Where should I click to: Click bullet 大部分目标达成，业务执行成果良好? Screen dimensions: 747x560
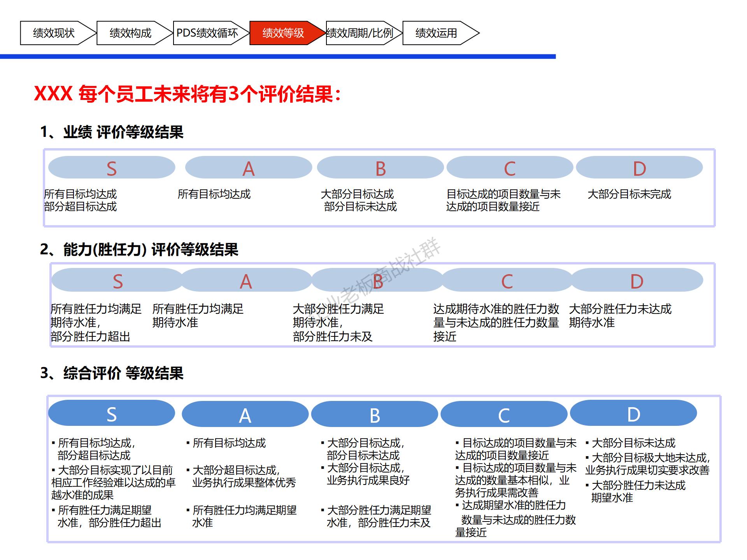coord(365,474)
